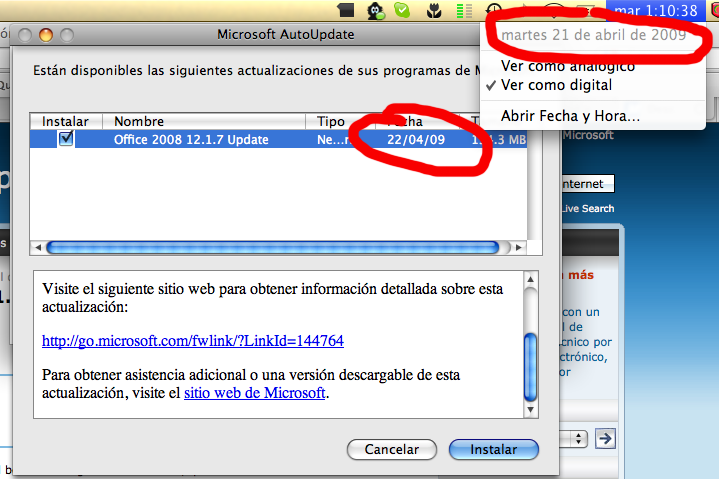Click down arrow of description scrollbar

pyautogui.click(x=530, y=409)
